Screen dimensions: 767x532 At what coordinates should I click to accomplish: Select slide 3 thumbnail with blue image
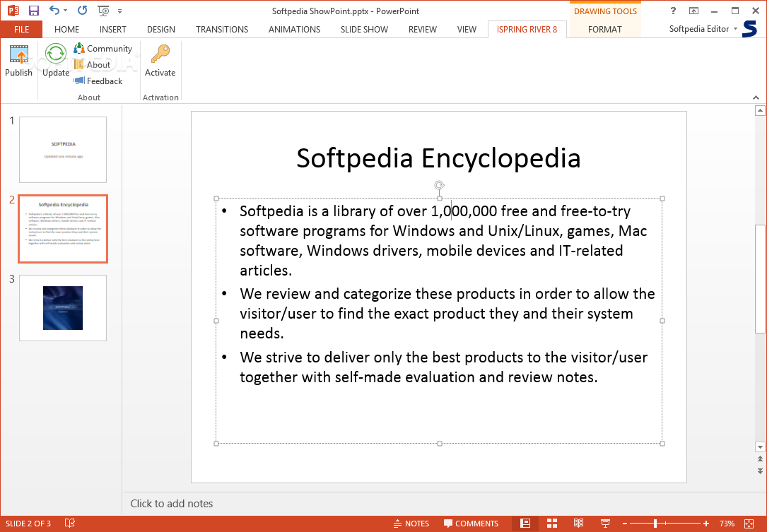(x=63, y=308)
